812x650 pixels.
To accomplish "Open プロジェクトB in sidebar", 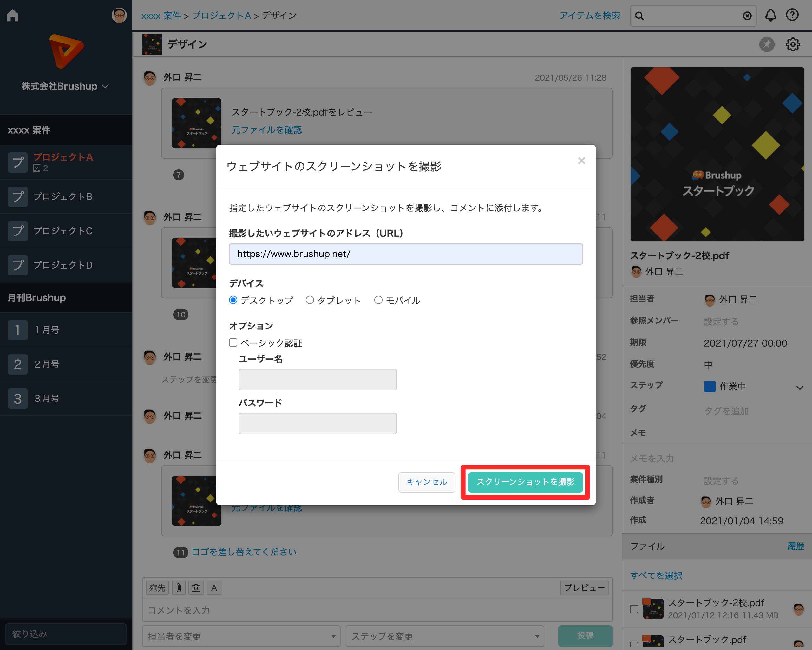I will click(62, 197).
